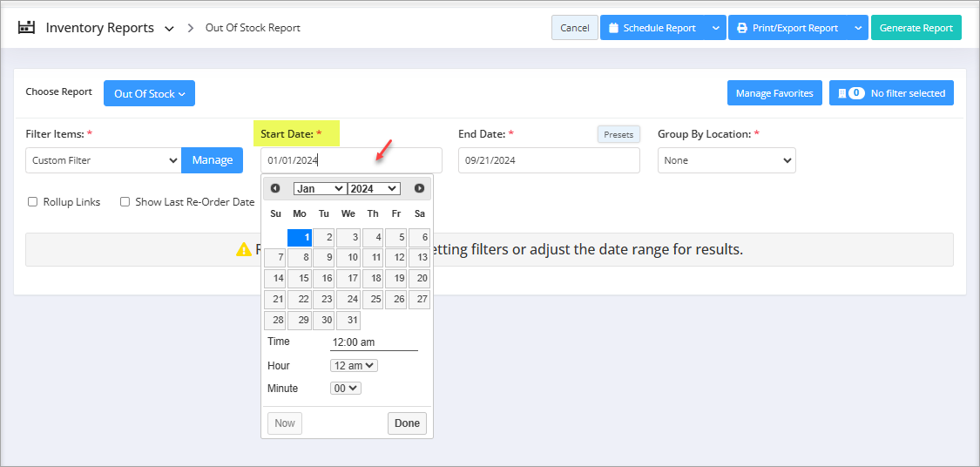The height and width of the screenshot is (467, 980).
Task: Click into the Start Date field
Action: [351, 160]
